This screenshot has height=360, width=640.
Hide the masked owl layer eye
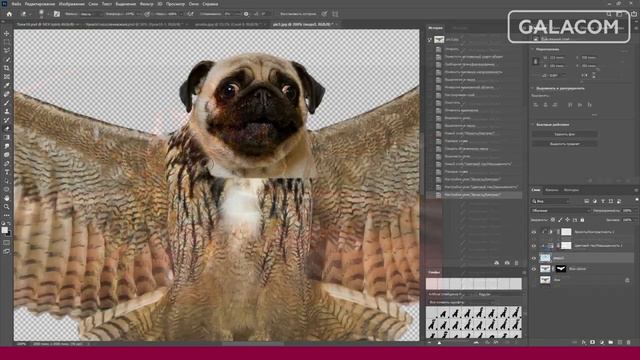click(534, 269)
